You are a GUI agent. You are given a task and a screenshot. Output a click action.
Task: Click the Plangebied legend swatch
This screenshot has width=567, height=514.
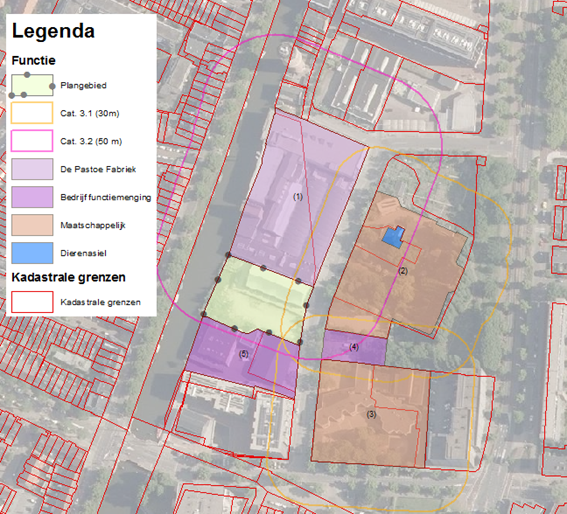(32, 85)
